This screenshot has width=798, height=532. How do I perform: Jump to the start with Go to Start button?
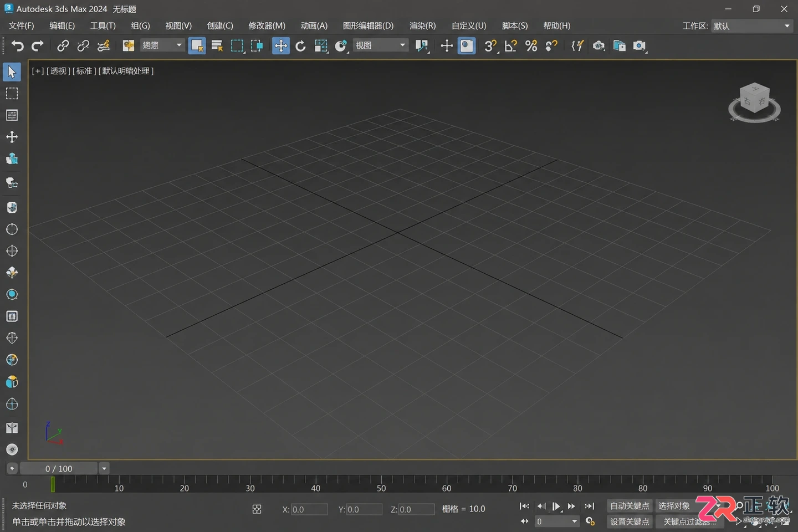tap(524, 506)
